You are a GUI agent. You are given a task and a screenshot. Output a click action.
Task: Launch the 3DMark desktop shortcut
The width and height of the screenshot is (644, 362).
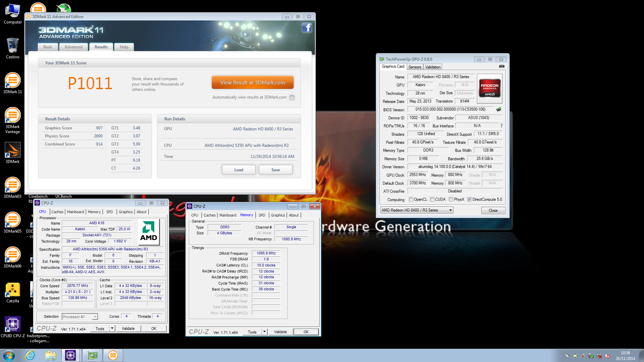13,153
